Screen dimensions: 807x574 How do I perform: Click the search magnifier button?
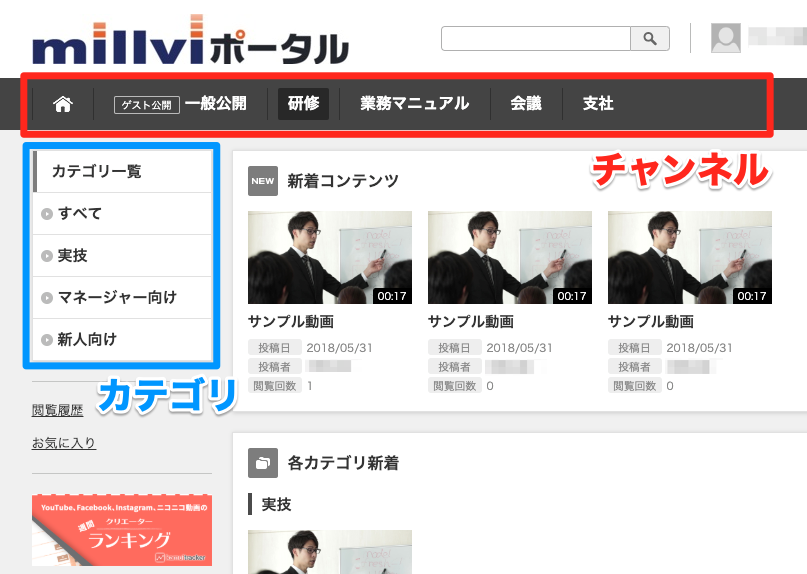click(650, 39)
